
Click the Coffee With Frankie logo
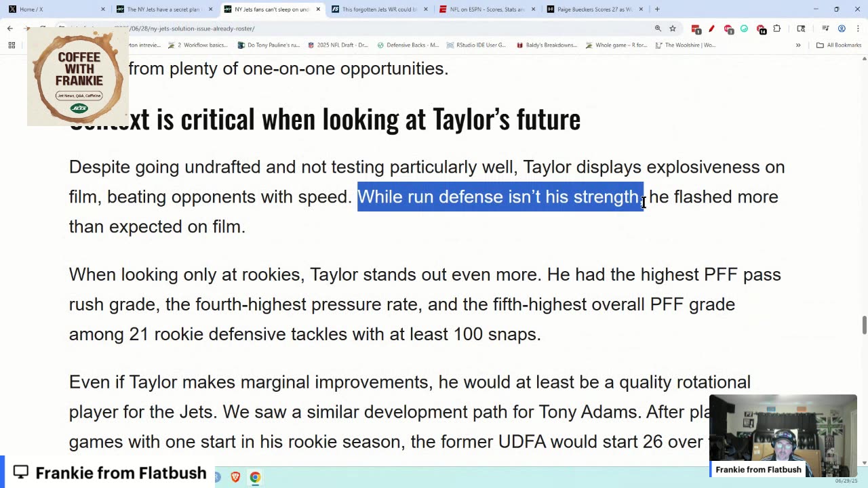click(x=79, y=77)
